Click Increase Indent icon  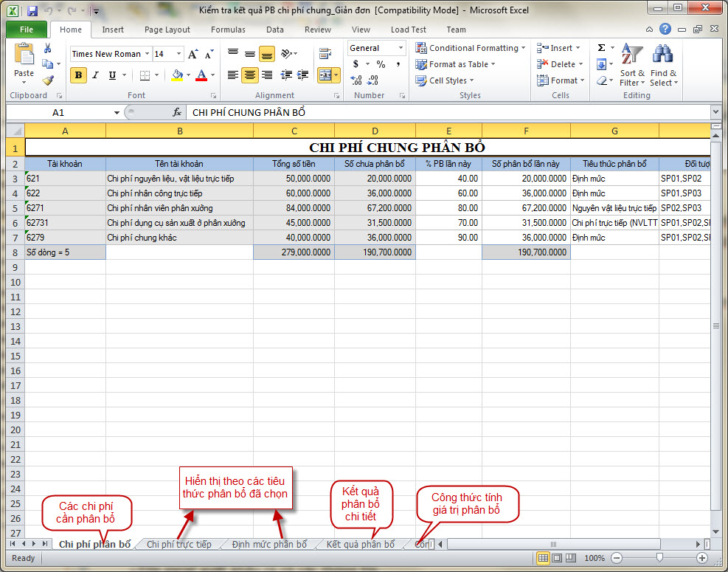(x=302, y=75)
